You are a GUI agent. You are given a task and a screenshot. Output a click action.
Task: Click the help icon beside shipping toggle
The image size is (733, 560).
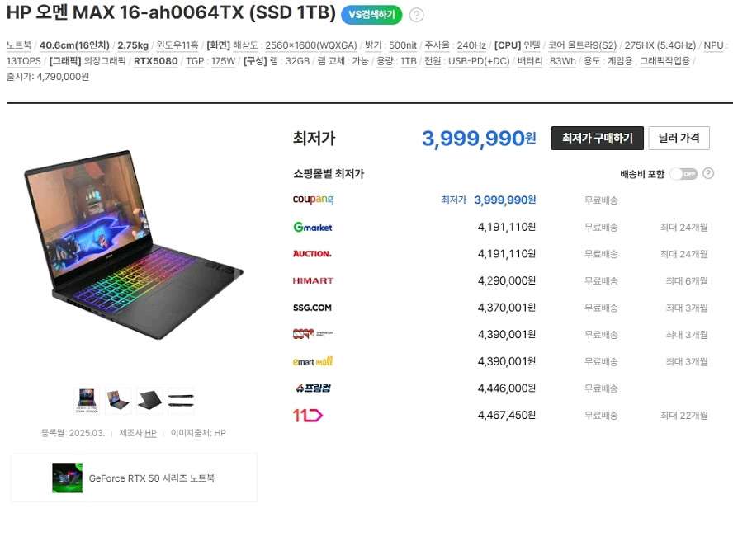(x=708, y=173)
